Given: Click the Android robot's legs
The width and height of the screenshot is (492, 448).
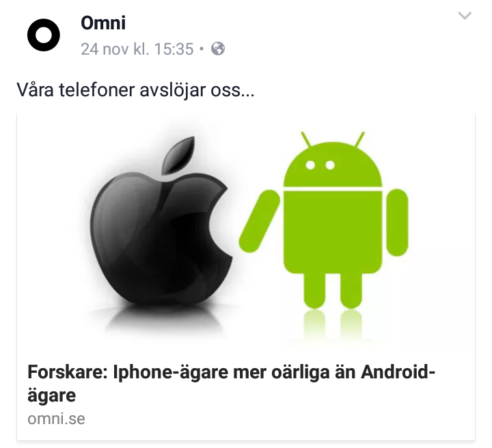Looking at the screenshot, I should [333, 290].
